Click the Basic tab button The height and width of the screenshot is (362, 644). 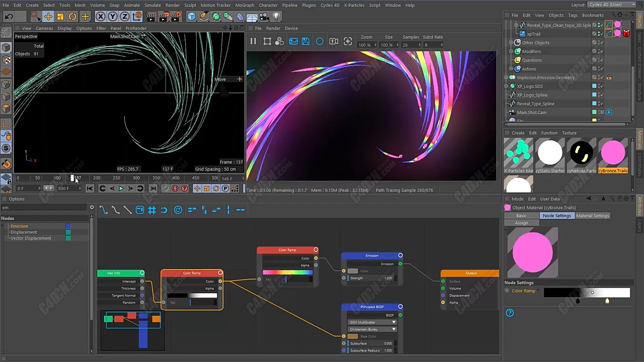tap(521, 216)
